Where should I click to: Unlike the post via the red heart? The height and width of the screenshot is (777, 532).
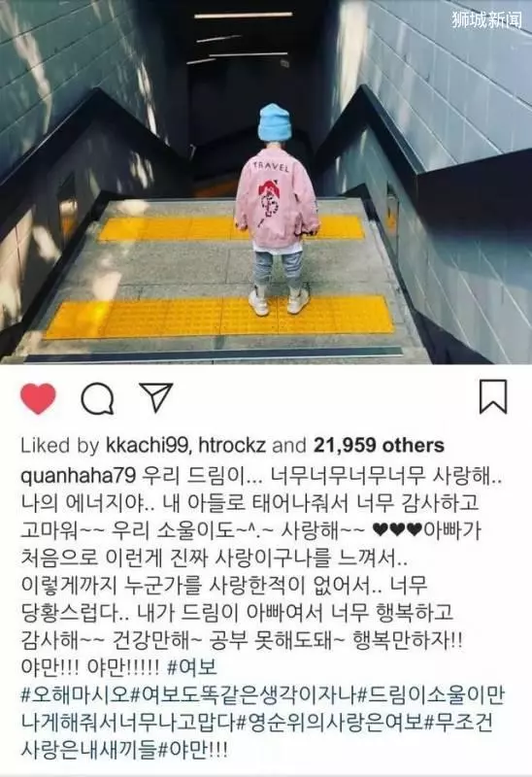(x=38, y=398)
